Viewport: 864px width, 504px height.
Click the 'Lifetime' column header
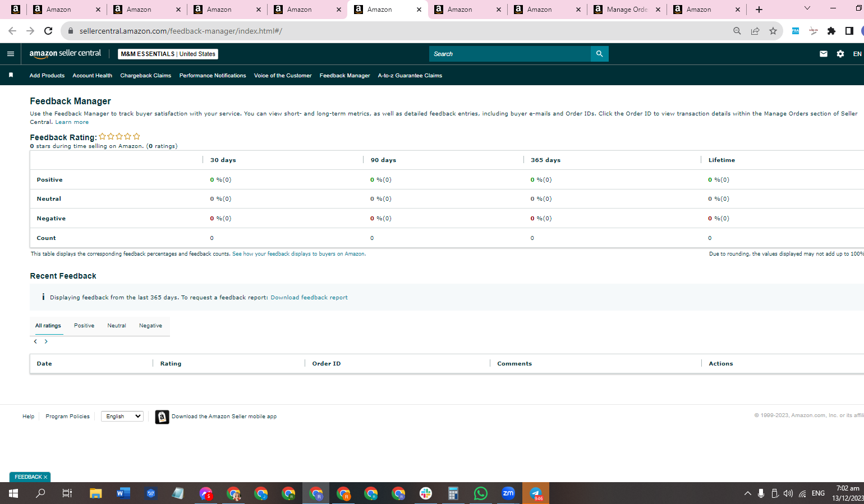tap(721, 160)
